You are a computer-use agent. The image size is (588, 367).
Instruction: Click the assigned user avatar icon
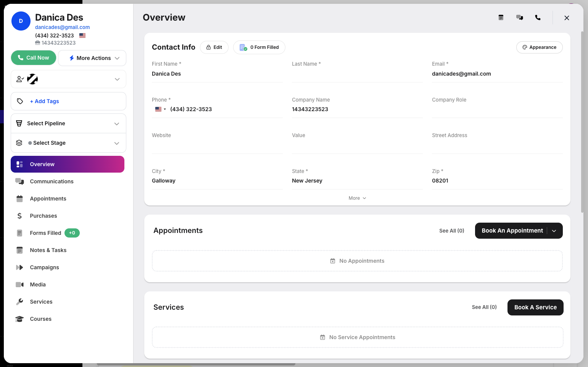(x=32, y=79)
